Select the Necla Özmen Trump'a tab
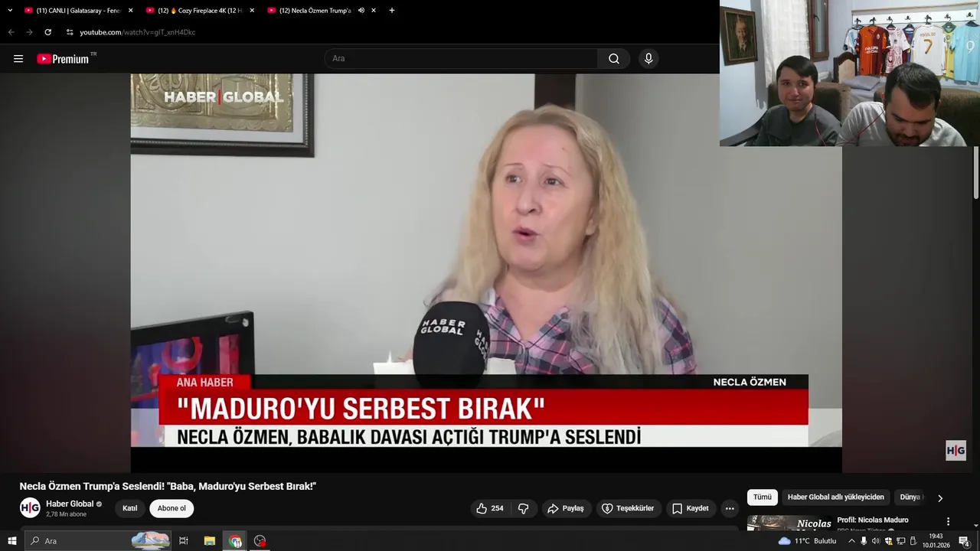 [322, 10]
